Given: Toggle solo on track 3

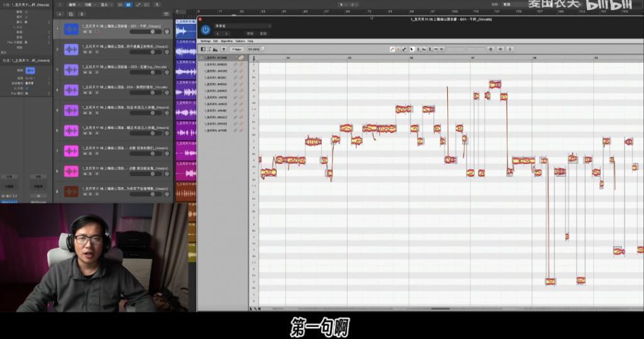Looking at the screenshot, I should tap(91, 72).
